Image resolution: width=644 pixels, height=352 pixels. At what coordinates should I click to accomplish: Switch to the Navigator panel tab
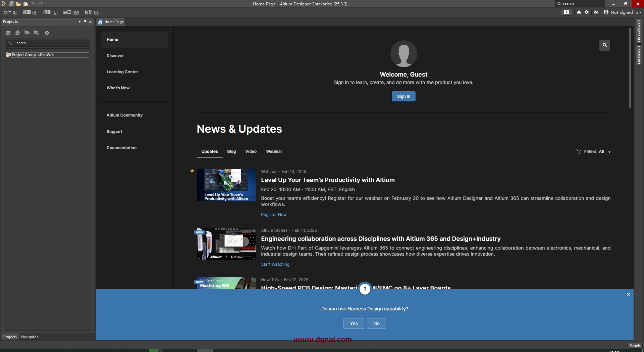point(30,337)
